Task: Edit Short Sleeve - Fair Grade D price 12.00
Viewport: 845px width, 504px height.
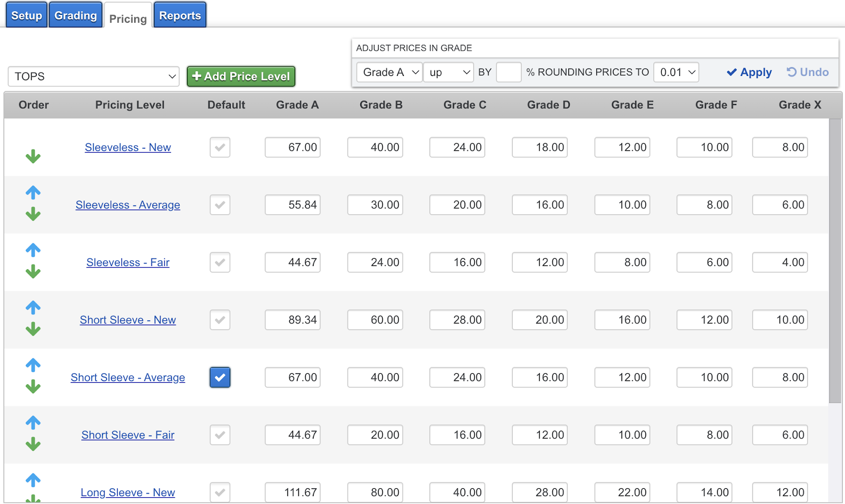Action: 540,435
